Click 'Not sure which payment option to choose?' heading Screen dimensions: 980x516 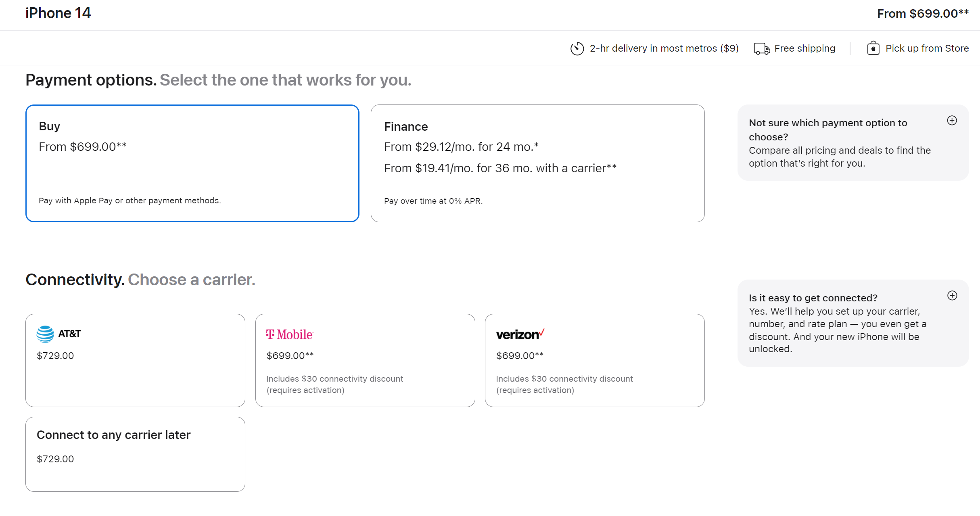click(x=828, y=130)
